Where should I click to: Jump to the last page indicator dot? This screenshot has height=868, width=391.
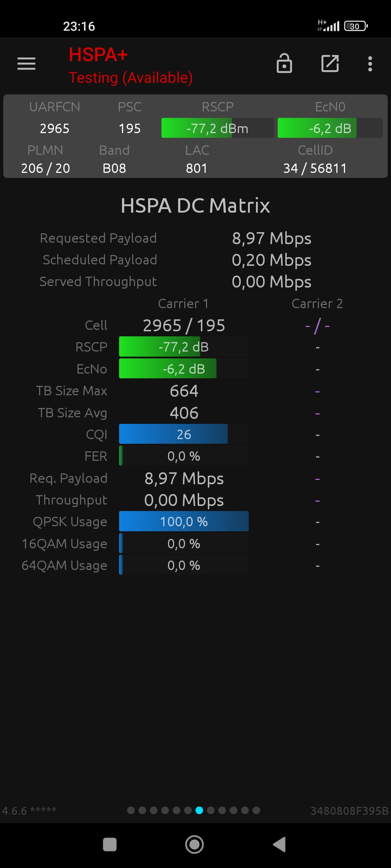[x=256, y=810]
